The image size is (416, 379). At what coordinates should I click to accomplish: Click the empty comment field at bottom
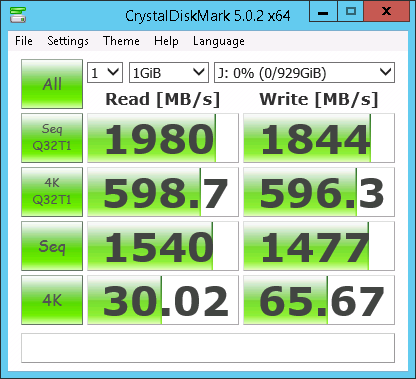coord(208,348)
